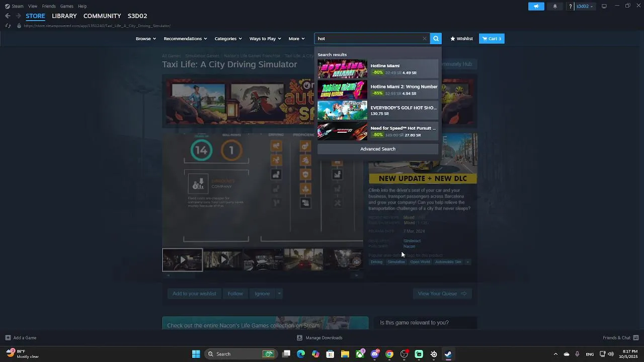
Task: Select Hotline Miami 2: Wrong Number result
Action: click(x=378, y=89)
